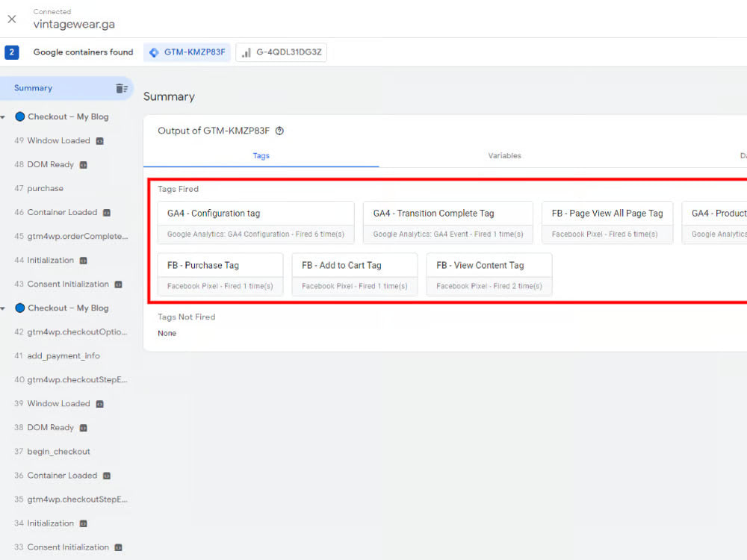
Task: Select the GTM-KMZP83F container tab
Action: [x=187, y=52]
